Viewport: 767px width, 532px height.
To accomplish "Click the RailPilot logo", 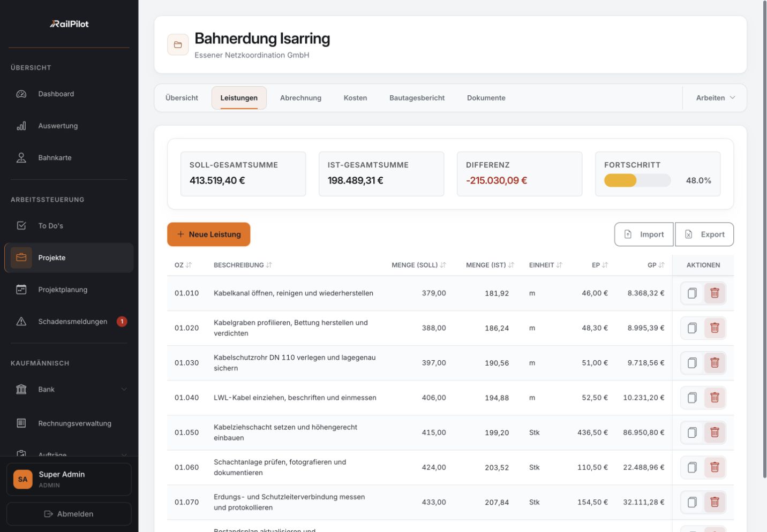I will [x=69, y=24].
